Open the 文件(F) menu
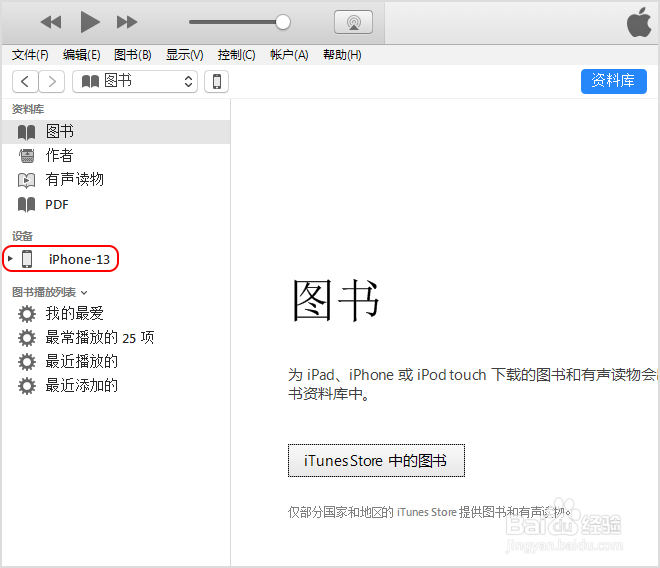This screenshot has width=660, height=568. 30,55
